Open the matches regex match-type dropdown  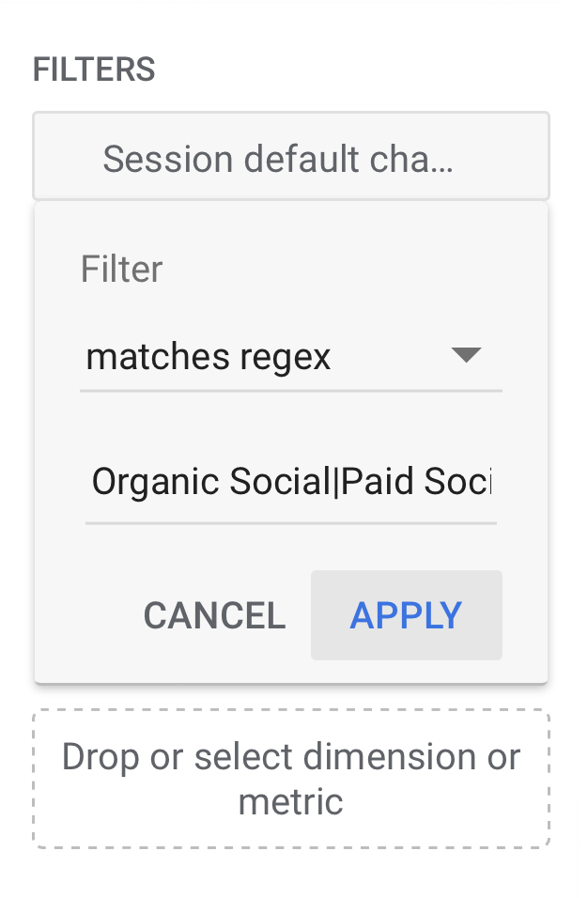point(290,358)
